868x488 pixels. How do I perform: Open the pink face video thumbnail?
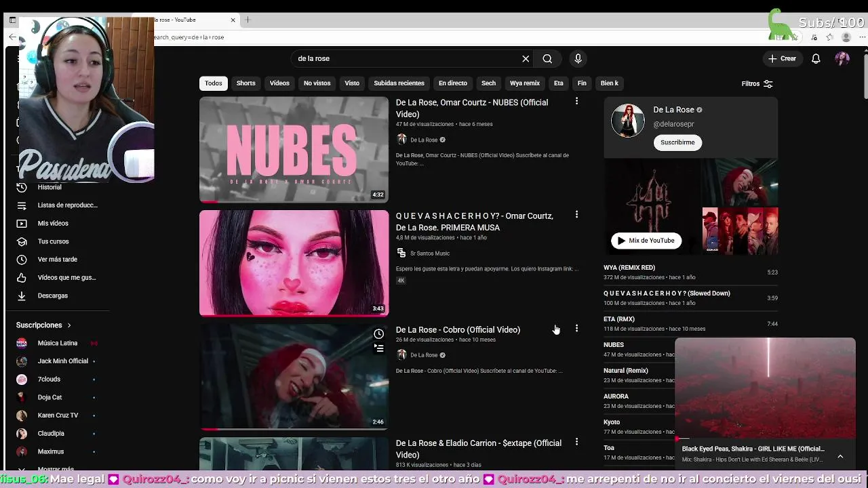point(294,263)
